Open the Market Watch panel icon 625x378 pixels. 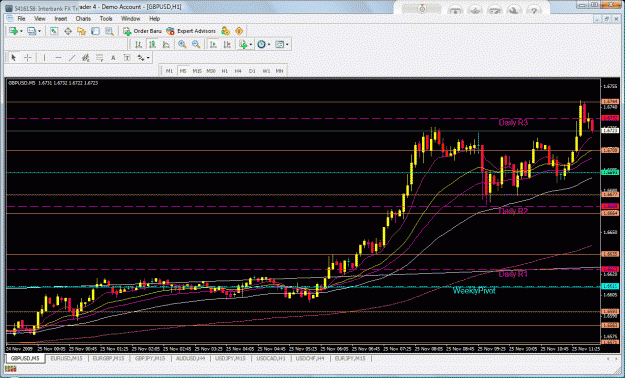pos(54,31)
